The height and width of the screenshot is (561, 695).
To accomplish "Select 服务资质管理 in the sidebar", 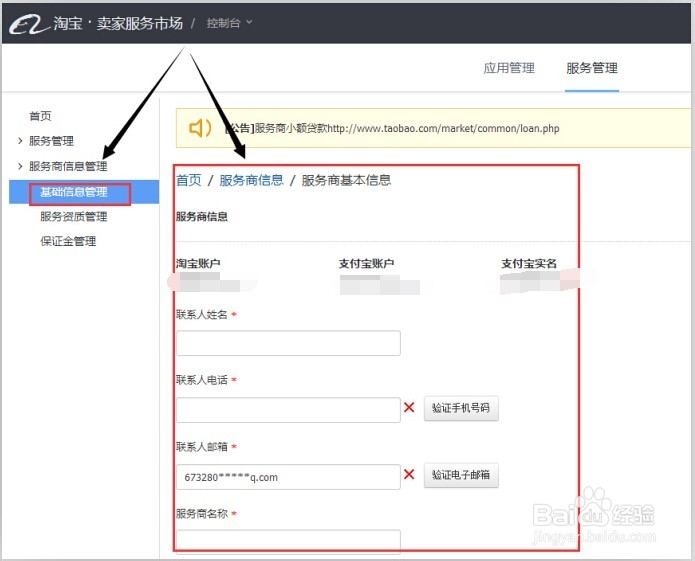I will click(x=74, y=217).
